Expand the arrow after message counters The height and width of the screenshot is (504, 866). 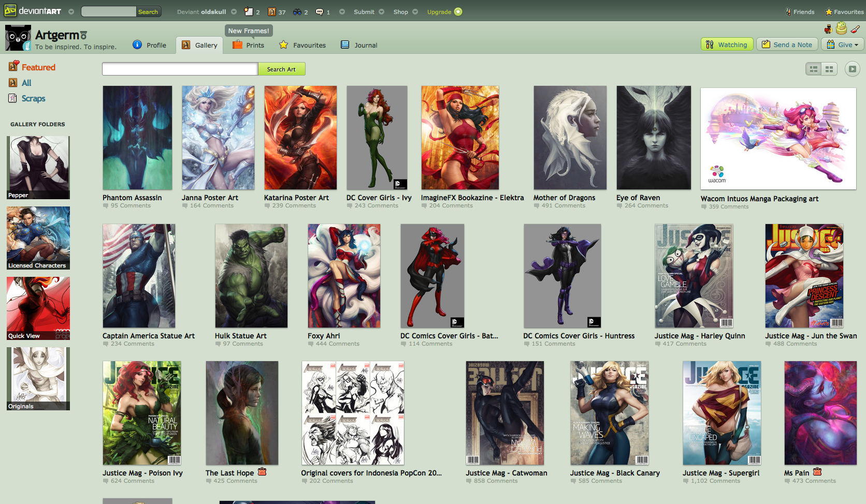pyautogui.click(x=342, y=11)
